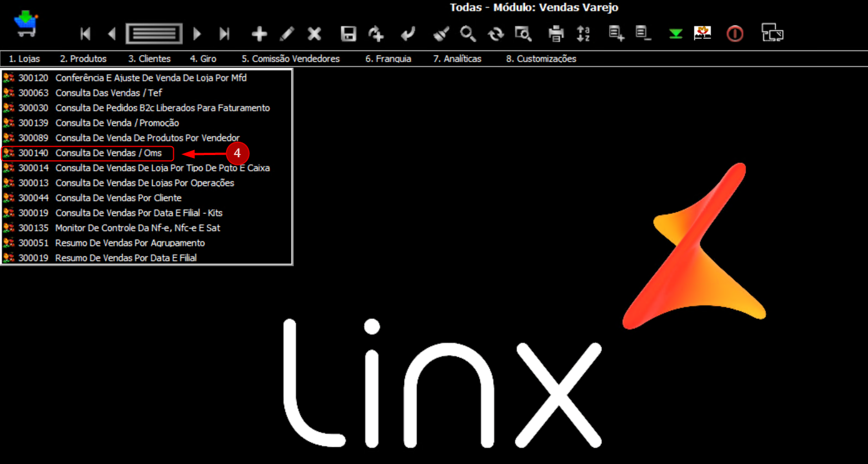Click the icon beside item 300140
This screenshot has width=868, height=464.
click(8, 153)
